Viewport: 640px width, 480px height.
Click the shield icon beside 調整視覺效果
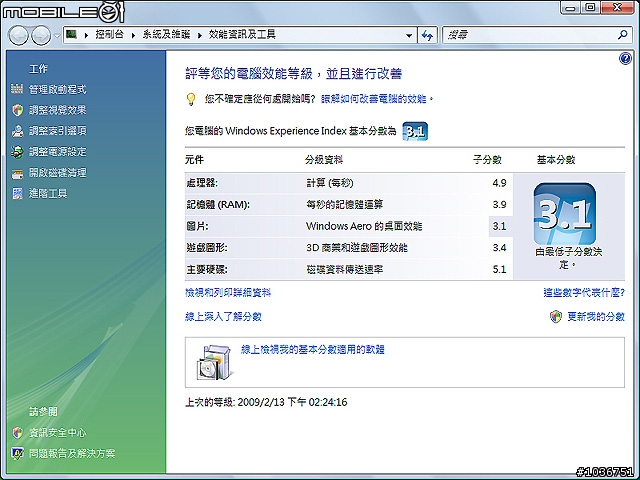[17, 110]
